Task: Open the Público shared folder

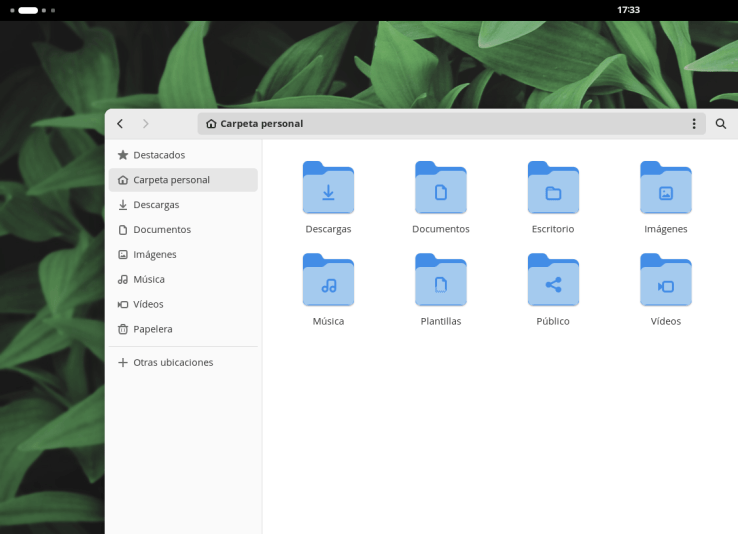Action: point(553,280)
